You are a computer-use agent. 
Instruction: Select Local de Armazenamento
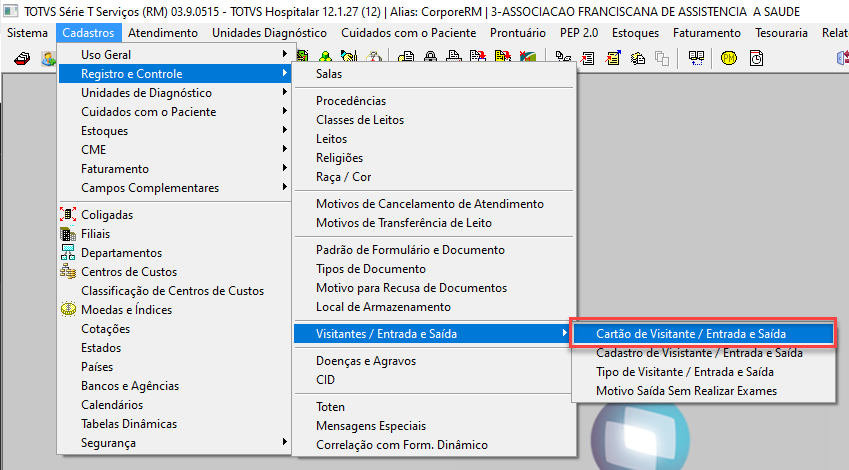point(434,306)
